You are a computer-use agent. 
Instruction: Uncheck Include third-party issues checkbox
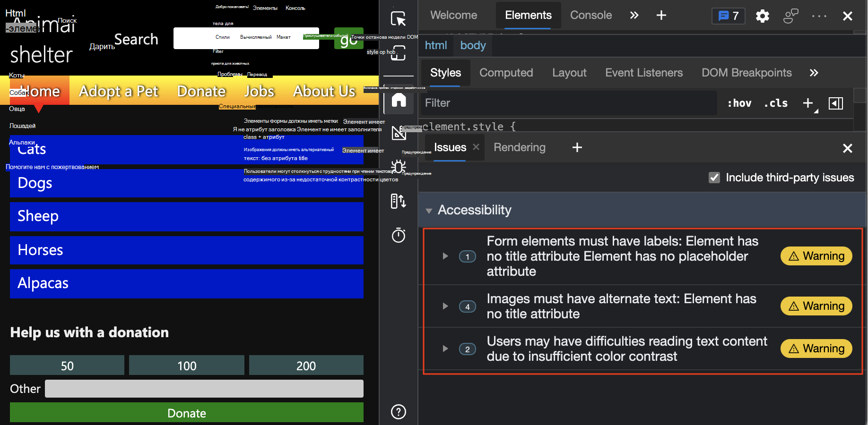(714, 178)
